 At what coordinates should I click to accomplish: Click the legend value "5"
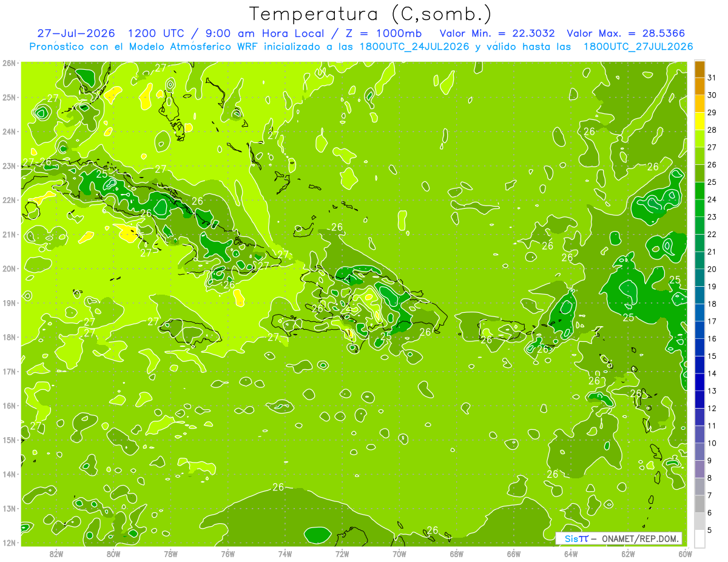pyautogui.click(x=710, y=530)
